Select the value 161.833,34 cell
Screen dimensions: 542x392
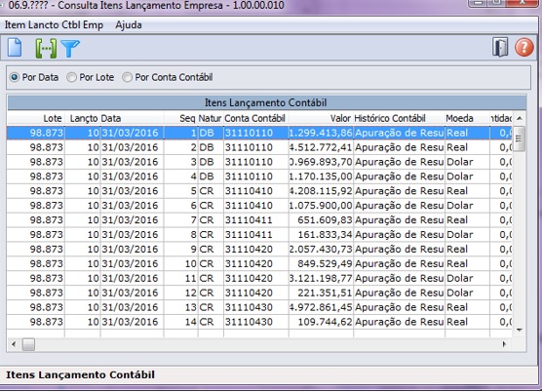pyautogui.click(x=321, y=235)
